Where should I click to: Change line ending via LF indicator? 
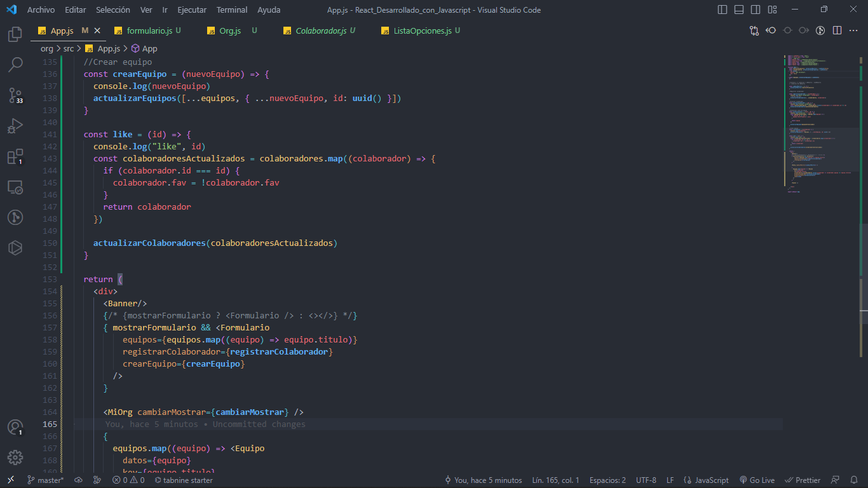670,480
